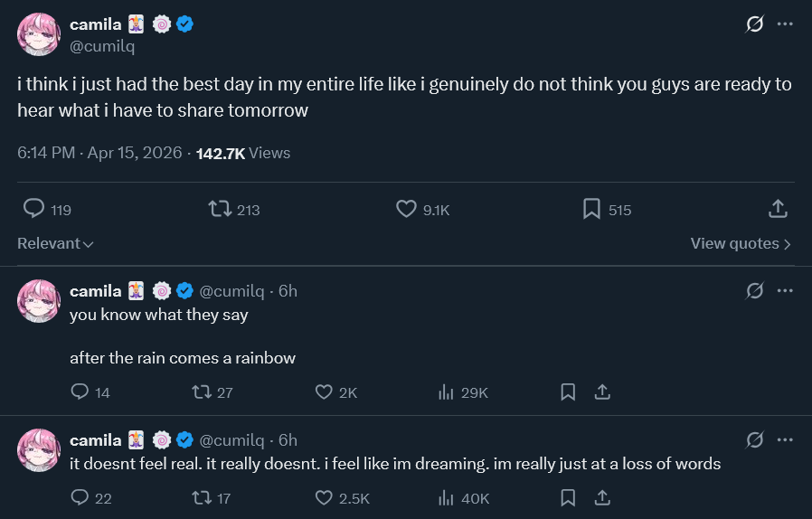View analytics of rainbow reply, 29K views
The image size is (812, 519).
tap(446, 392)
